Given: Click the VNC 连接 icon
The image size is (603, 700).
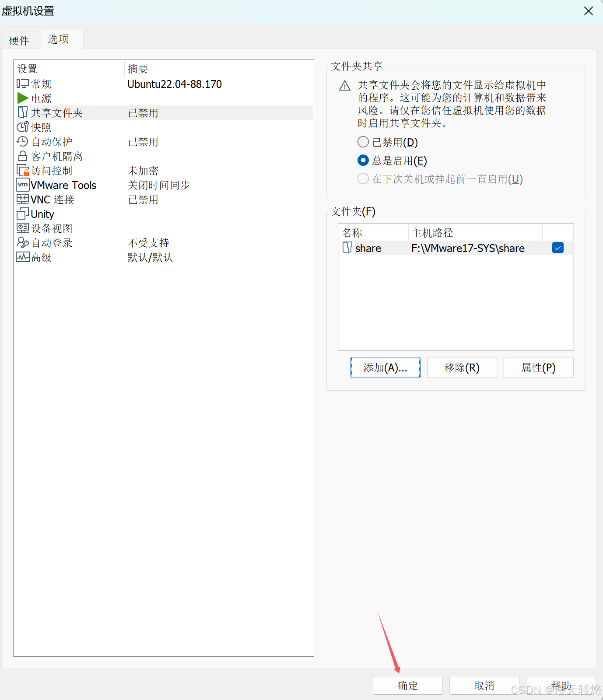Looking at the screenshot, I should (x=23, y=199).
